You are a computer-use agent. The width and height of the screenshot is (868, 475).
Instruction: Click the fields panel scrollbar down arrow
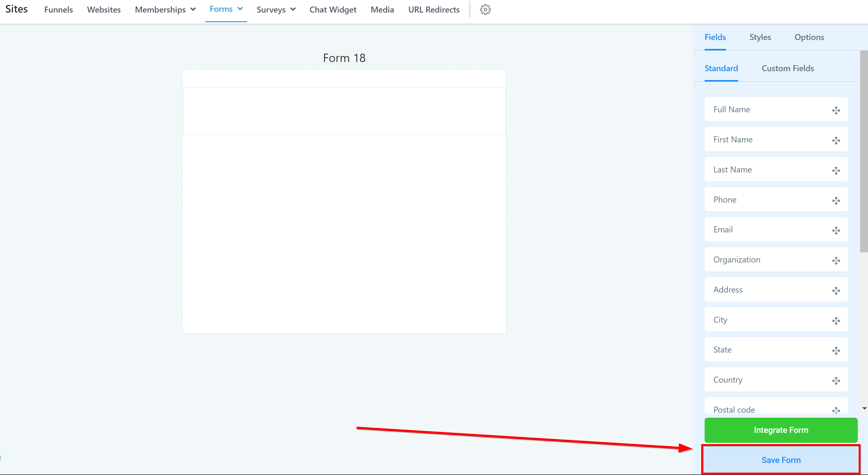click(864, 408)
